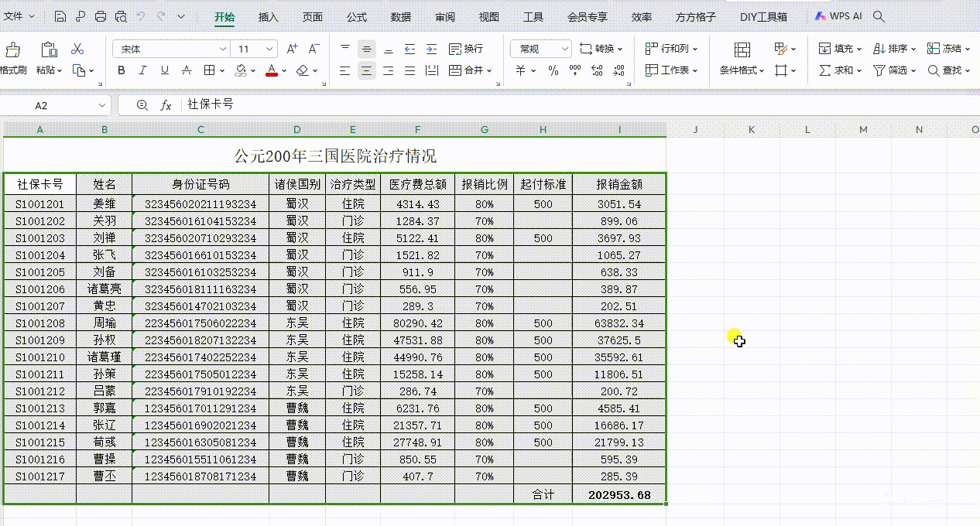The image size is (980, 526).
Task: Click the formula bar containing 社保卡号
Action: coord(581,104)
